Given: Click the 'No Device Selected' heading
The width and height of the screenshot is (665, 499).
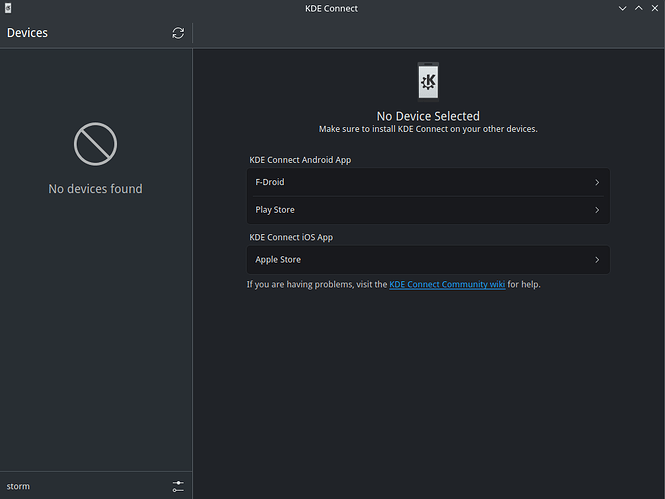Looking at the screenshot, I should click(428, 116).
